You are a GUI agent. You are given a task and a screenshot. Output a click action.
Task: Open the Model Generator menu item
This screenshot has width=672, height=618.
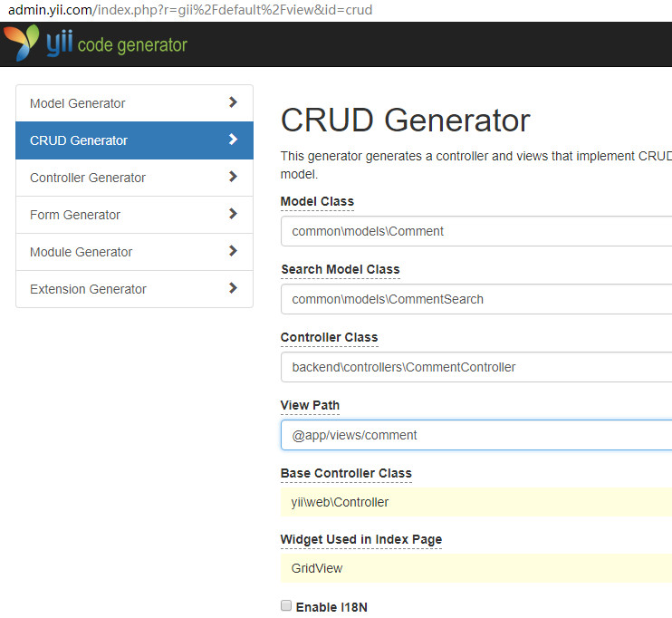pyautogui.click(x=78, y=103)
